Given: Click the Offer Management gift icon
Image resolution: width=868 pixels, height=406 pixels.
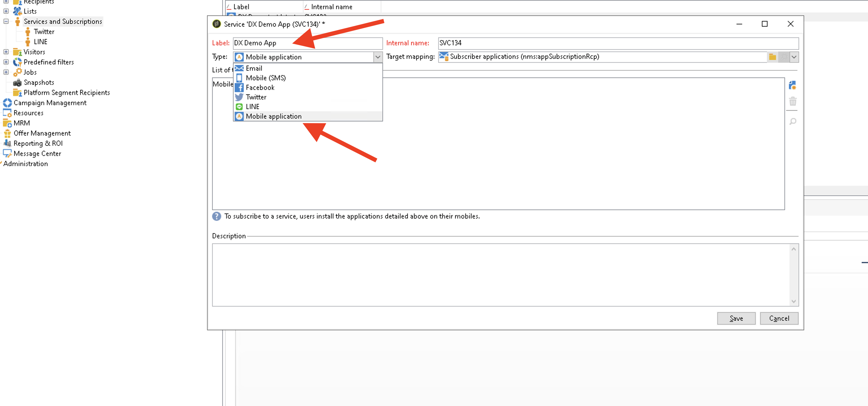Looking at the screenshot, I should pos(7,133).
